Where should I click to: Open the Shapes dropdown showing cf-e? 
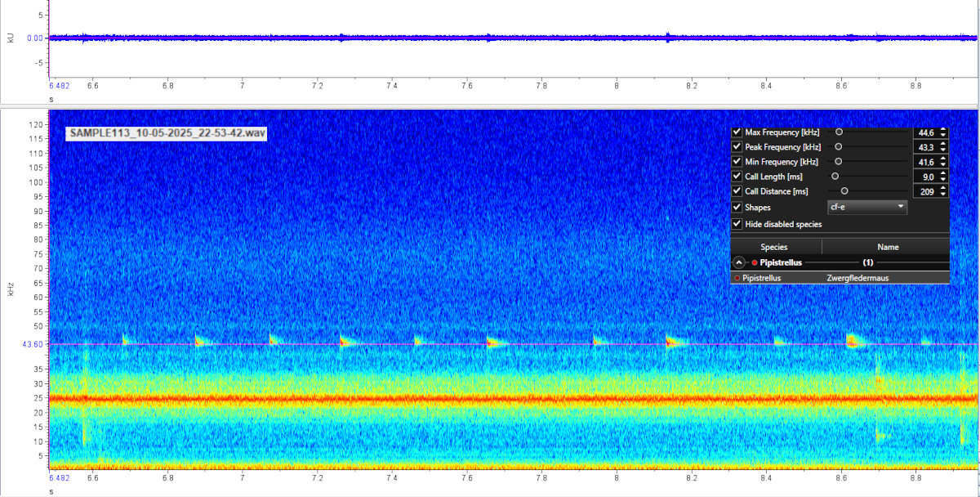[867, 208]
